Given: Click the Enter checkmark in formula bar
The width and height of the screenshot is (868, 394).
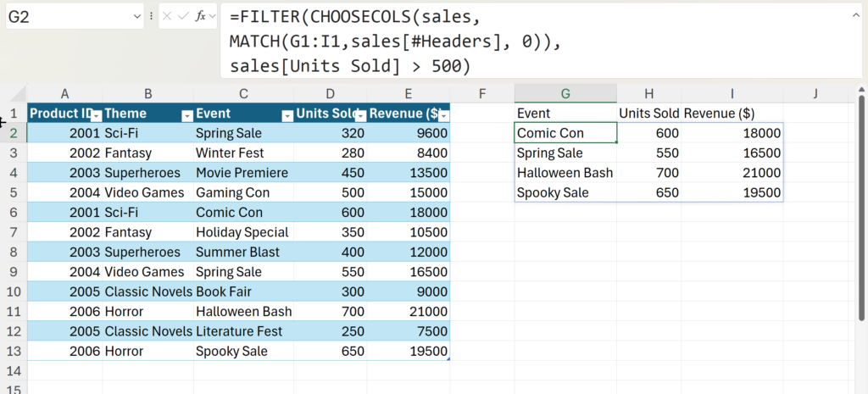Looking at the screenshot, I should click(183, 16).
